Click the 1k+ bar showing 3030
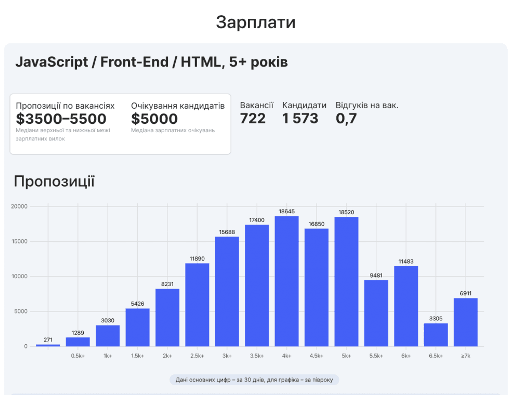Viewport: 532px width, 395px height. tap(108, 335)
